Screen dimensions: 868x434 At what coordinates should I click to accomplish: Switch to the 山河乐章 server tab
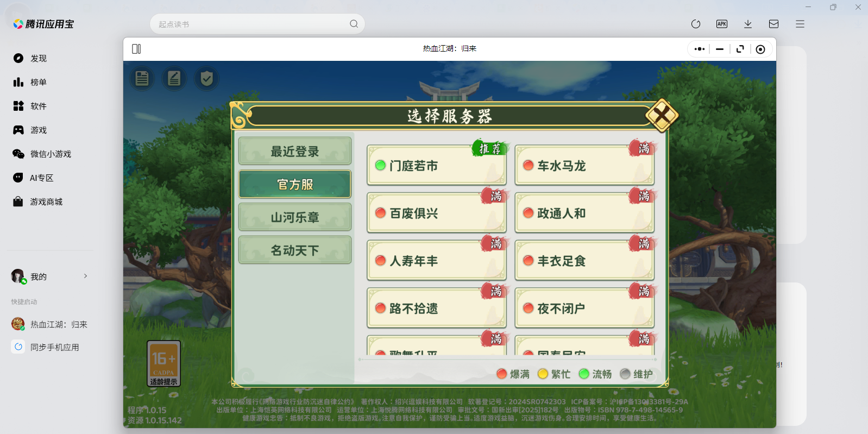pos(295,217)
